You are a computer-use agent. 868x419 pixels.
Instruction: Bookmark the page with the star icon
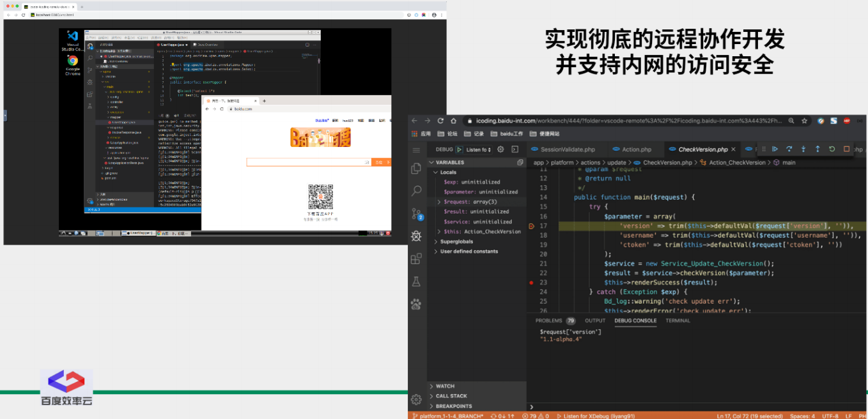click(x=805, y=121)
